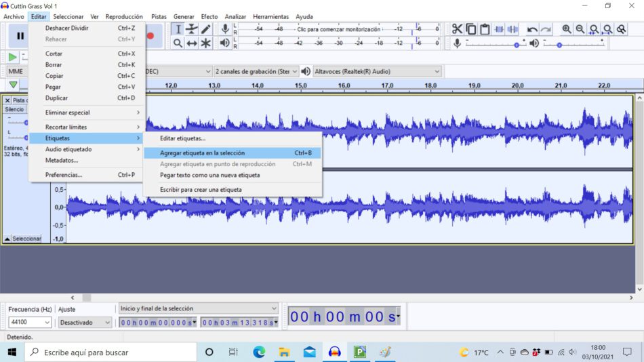Click the Zoom In magnifier
644x362 pixels.
pos(567,29)
